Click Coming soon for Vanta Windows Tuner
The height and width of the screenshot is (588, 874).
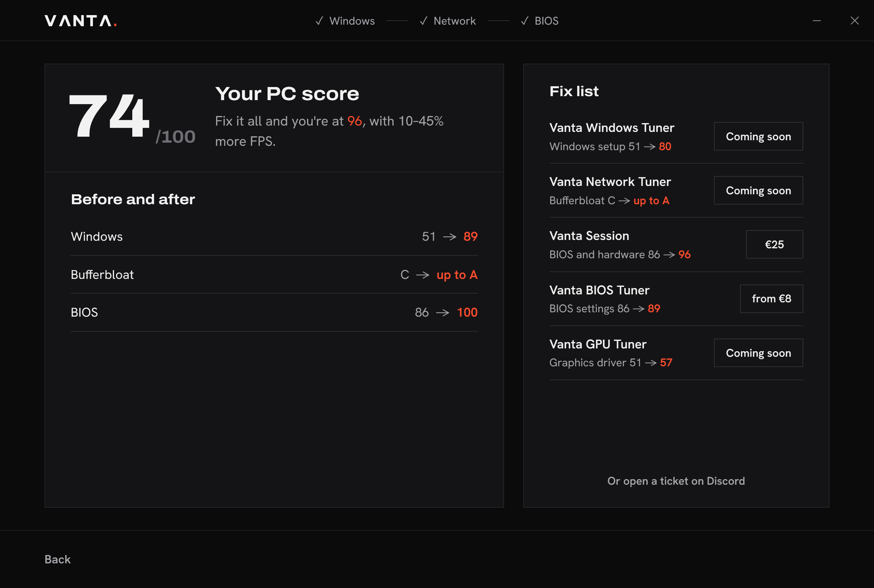758,136
